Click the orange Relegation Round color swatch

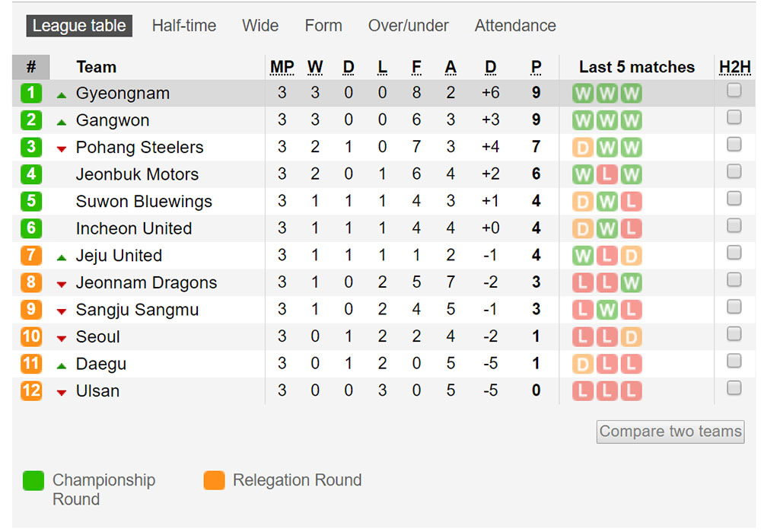pos(214,480)
